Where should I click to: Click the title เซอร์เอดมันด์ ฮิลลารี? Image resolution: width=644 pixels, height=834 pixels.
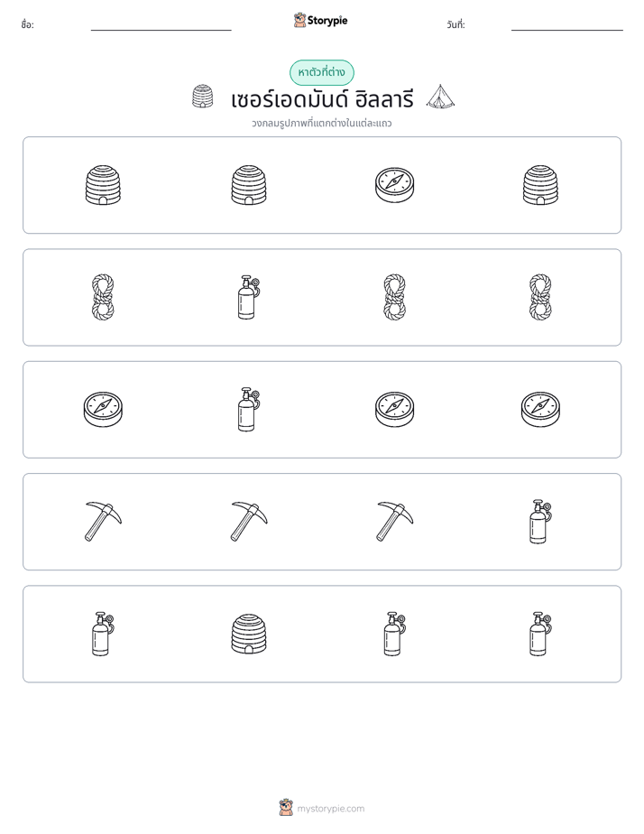coord(322,99)
